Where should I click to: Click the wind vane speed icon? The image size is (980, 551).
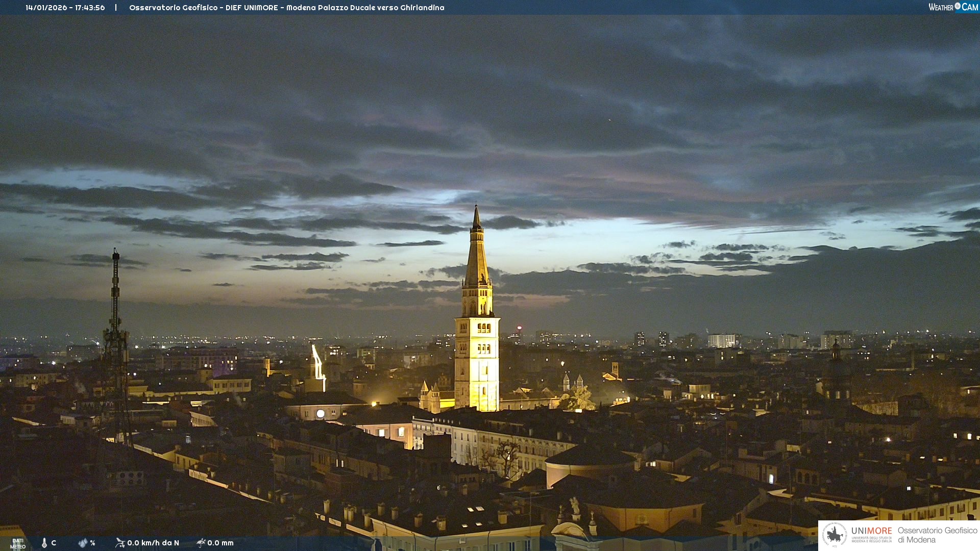pos(120,543)
